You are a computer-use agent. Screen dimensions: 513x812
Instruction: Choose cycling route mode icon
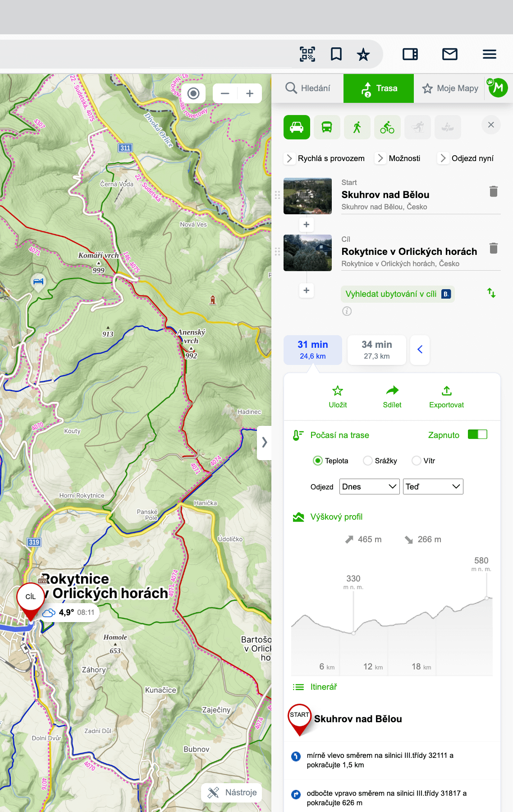(x=387, y=127)
